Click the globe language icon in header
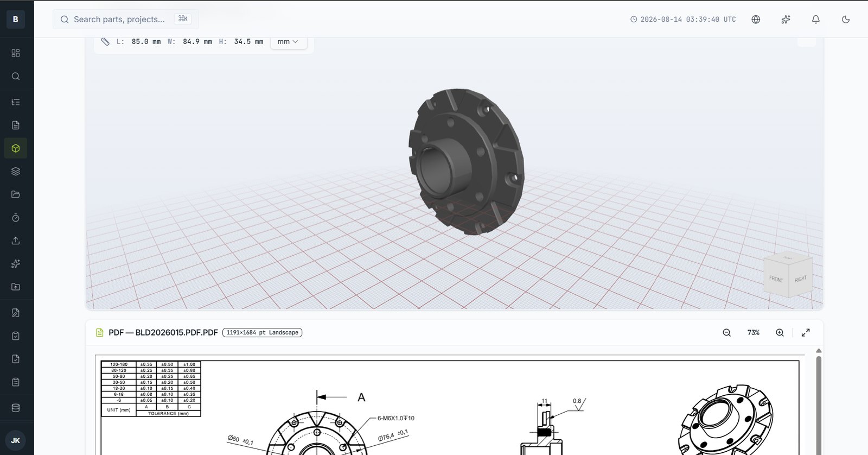868x455 pixels. click(756, 19)
